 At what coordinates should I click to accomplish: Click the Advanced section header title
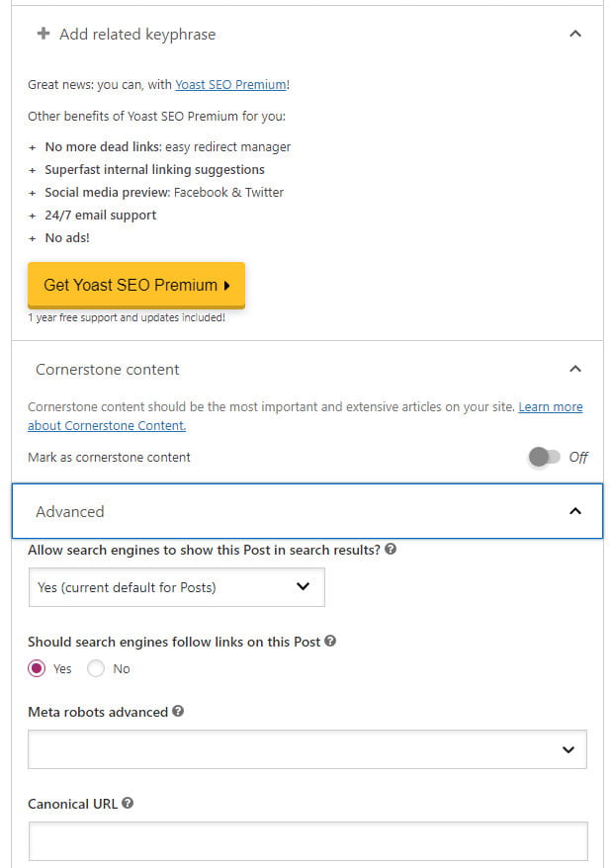(x=70, y=511)
